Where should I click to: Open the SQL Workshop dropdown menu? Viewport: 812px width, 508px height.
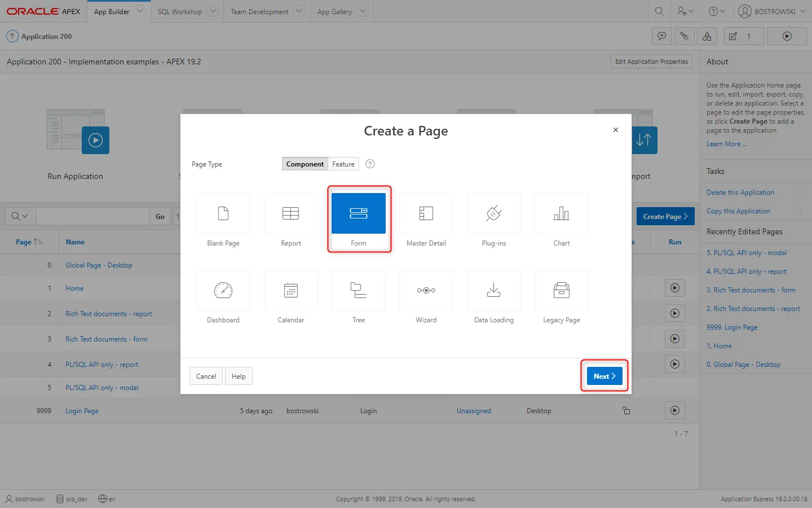(213, 11)
